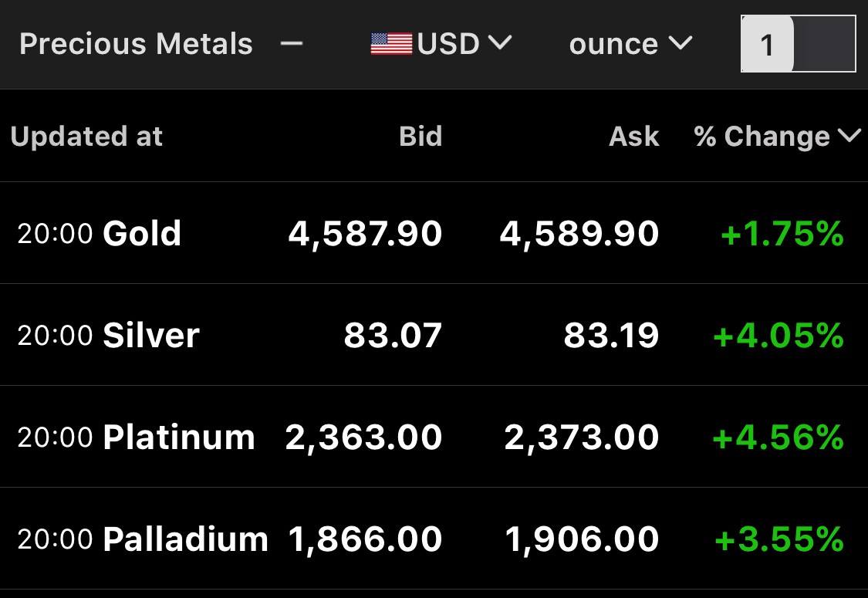Click Silver percent change +4.05%
The width and height of the screenshot is (868, 598).
(x=778, y=335)
